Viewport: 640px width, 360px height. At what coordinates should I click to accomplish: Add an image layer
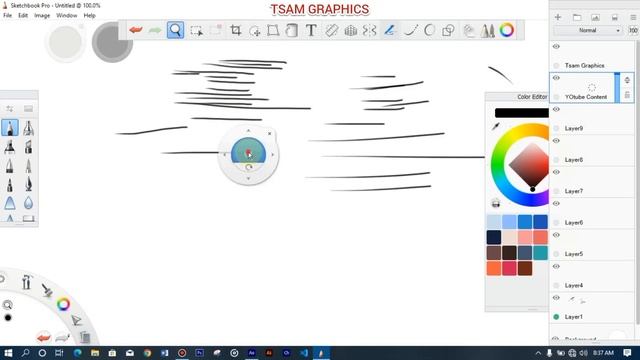point(596,17)
